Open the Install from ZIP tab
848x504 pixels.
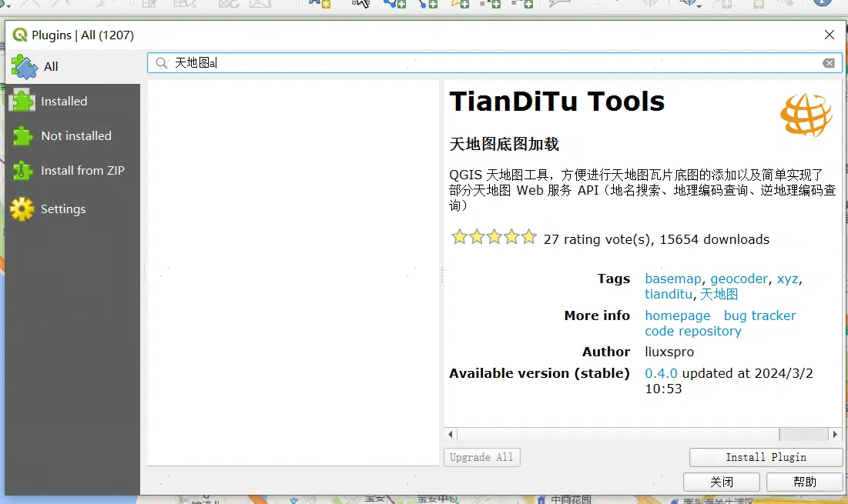click(73, 170)
